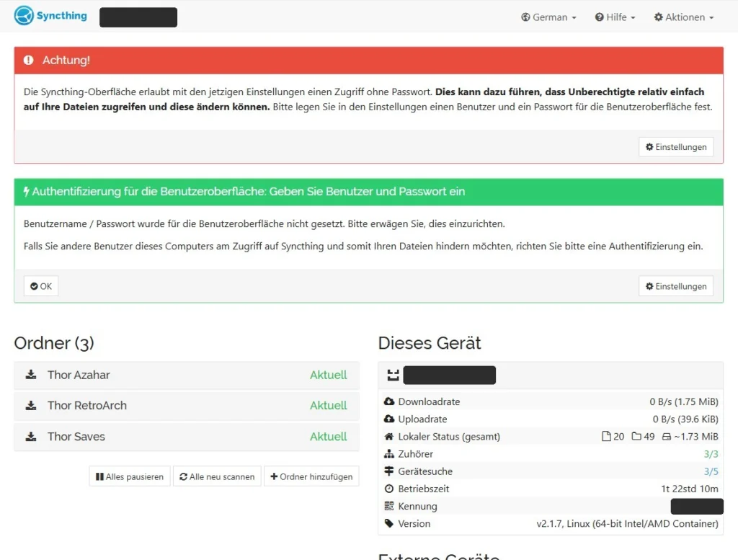The image size is (738, 560).
Task: Open the Gerätesuche 3/5 link
Action: [711, 471]
